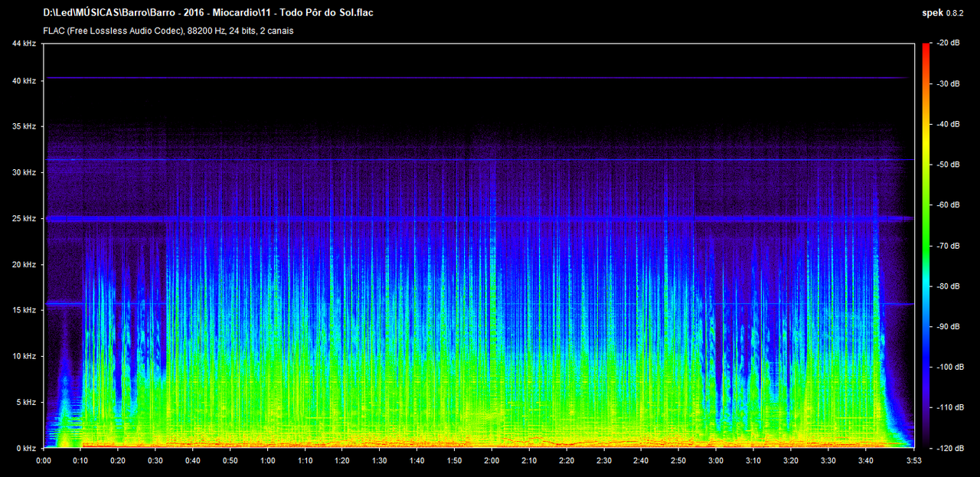Screen dimensions: 980x477
Task: Click the spek 0.8.2 version label
Action: 944,13
